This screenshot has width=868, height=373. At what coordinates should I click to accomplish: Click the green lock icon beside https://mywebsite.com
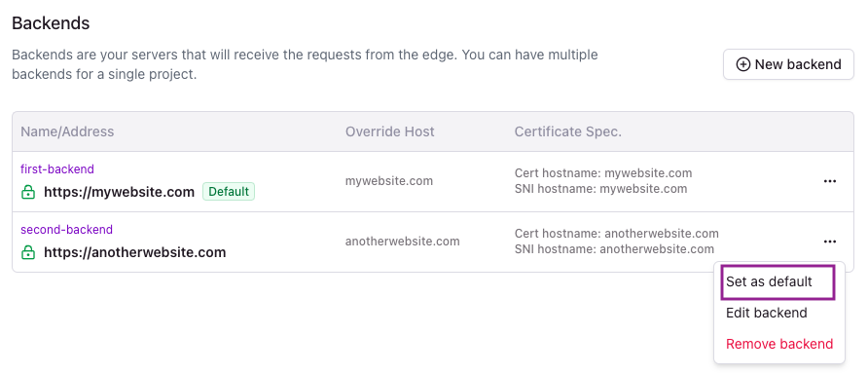[x=27, y=192]
